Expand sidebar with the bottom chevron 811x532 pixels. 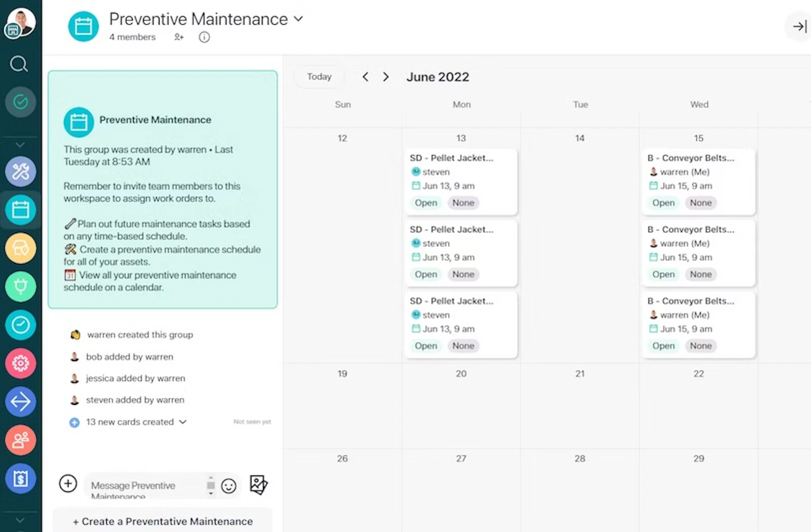tap(20, 520)
